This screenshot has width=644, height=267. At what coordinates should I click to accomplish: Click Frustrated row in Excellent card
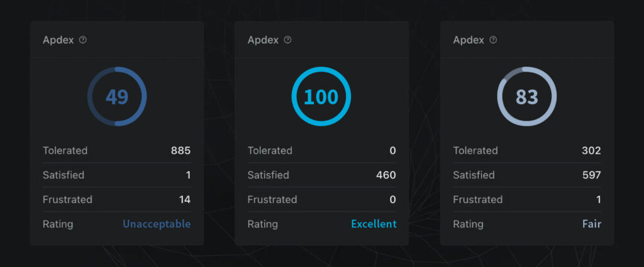[321, 200]
